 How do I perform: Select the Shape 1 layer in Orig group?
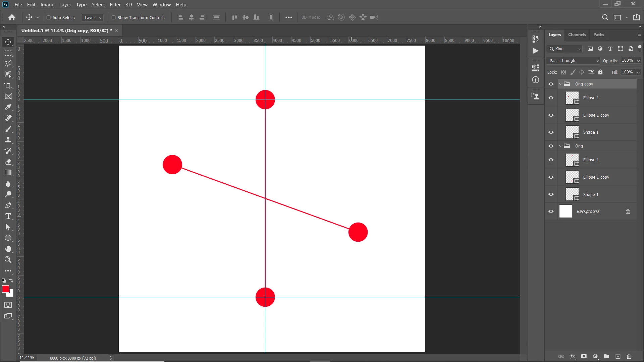click(x=590, y=195)
